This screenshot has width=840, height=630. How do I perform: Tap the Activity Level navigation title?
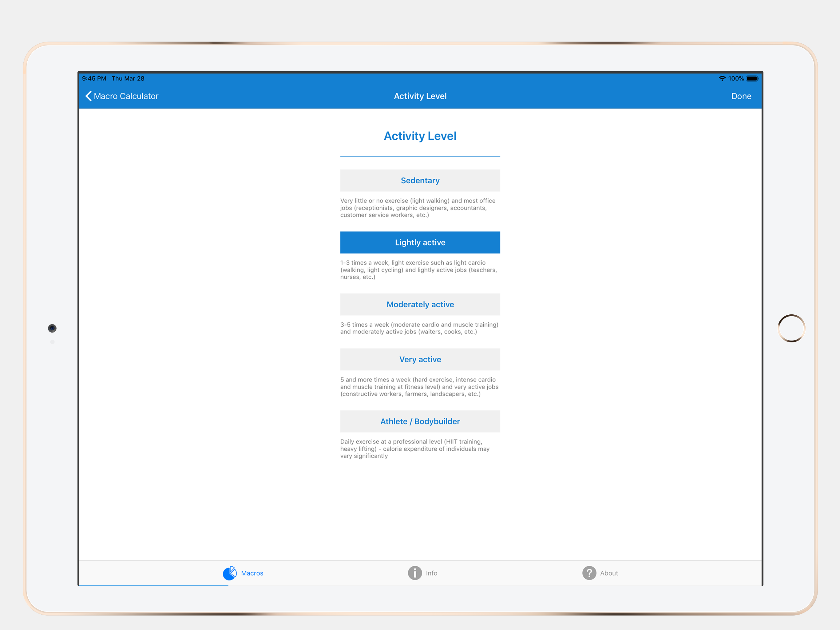coord(420,96)
